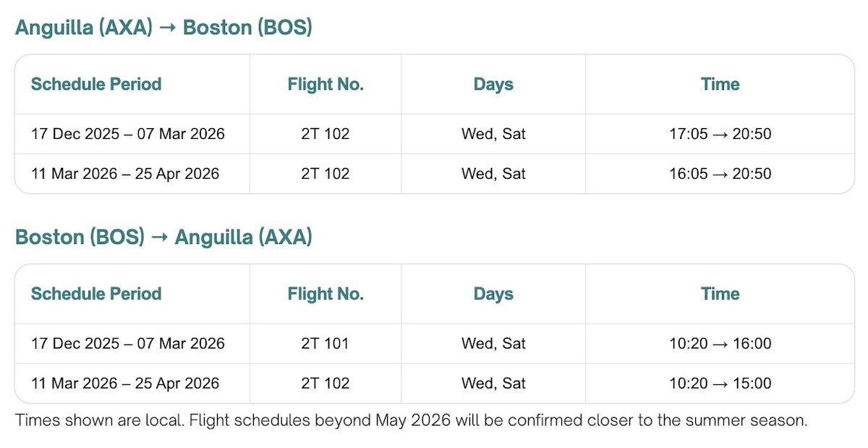This screenshot has height=448, width=868.
Task: Click Flight No. header in the Boston–Anguilla table
Action: 325,294
